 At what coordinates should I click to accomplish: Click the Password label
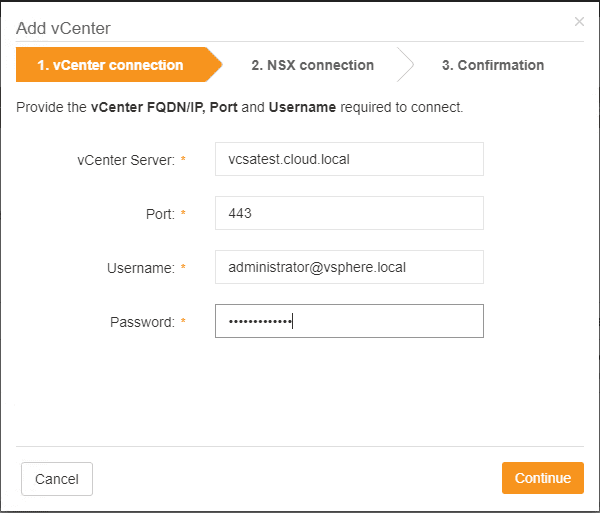point(142,322)
